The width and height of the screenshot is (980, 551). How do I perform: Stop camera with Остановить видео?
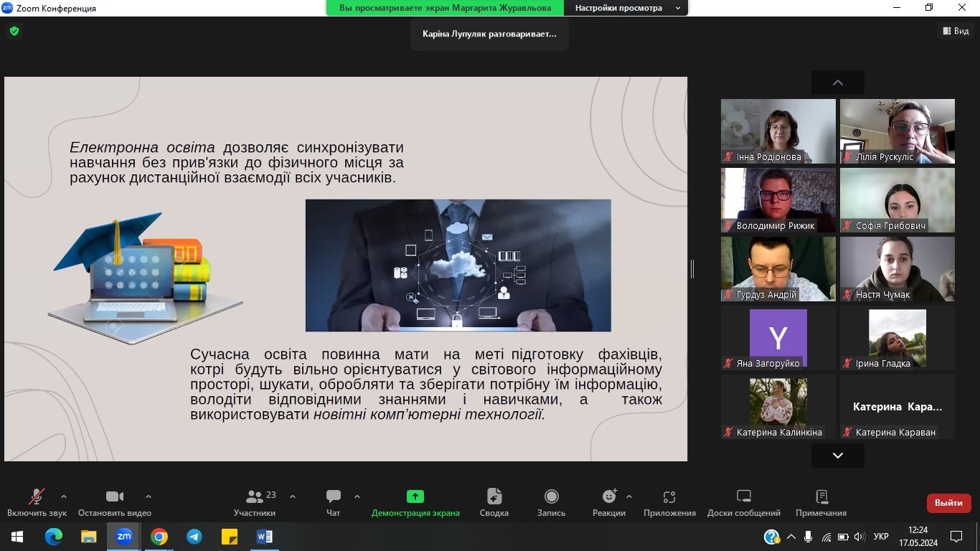click(x=115, y=502)
